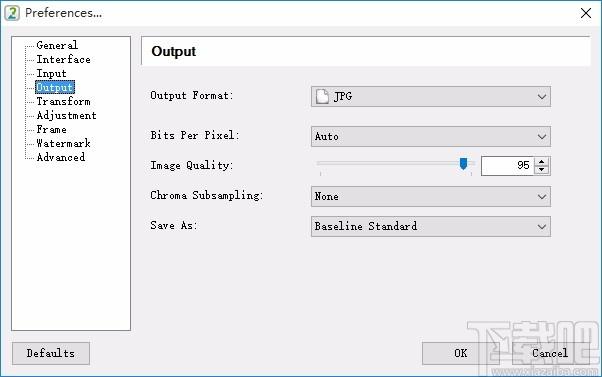This screenshot has height=377, width=602.
Task: Open the Watermark settings page
Action: click(63, 144)
